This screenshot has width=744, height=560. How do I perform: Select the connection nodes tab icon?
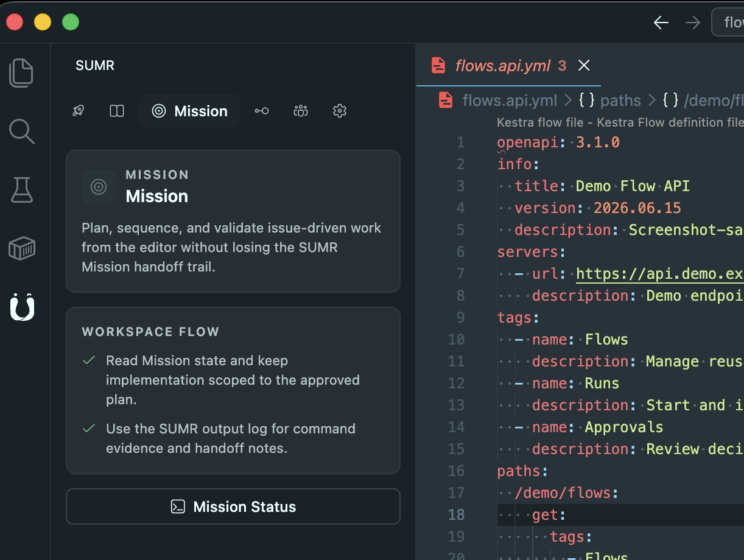tap(262, 111)
